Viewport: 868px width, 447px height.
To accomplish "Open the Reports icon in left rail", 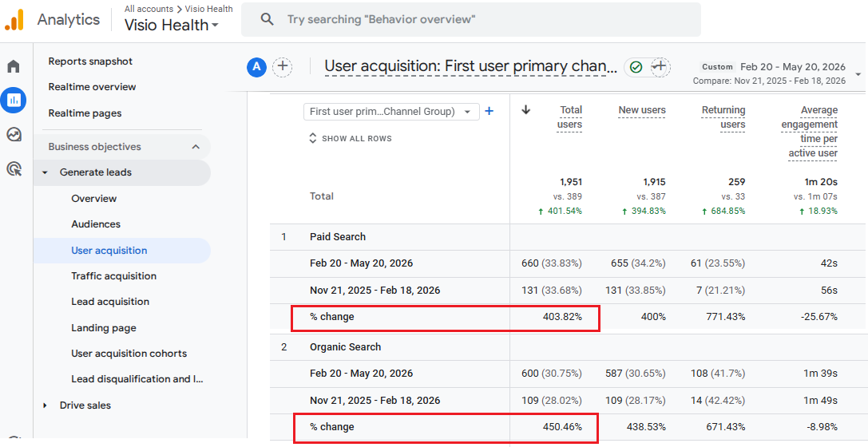I will 14,100.
